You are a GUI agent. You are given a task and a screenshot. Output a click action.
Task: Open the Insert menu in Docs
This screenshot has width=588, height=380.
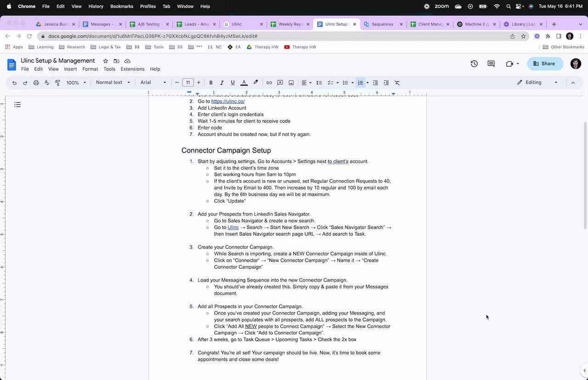coord(70,69)
